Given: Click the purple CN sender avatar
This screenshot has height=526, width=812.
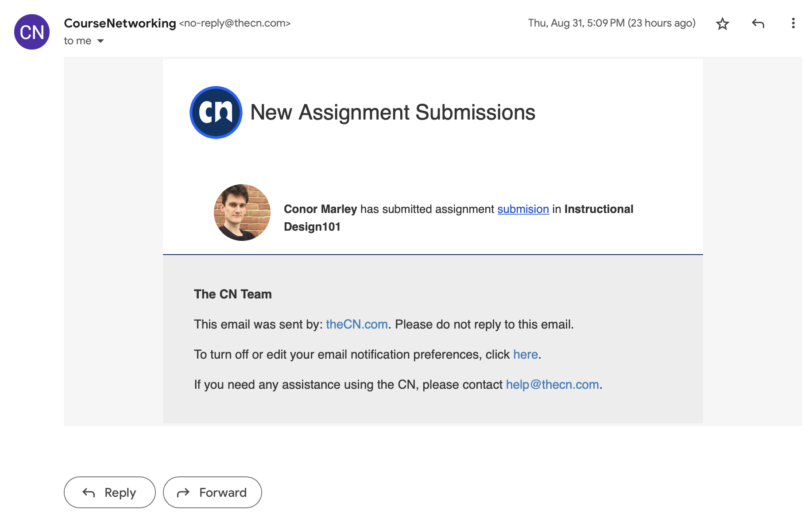Looking at the screenshot, I should 32,32.
